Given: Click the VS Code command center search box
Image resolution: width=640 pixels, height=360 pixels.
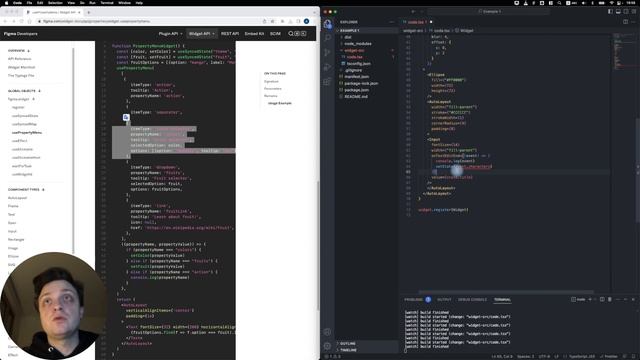Looking at the screenshot, I should [490, 11].
